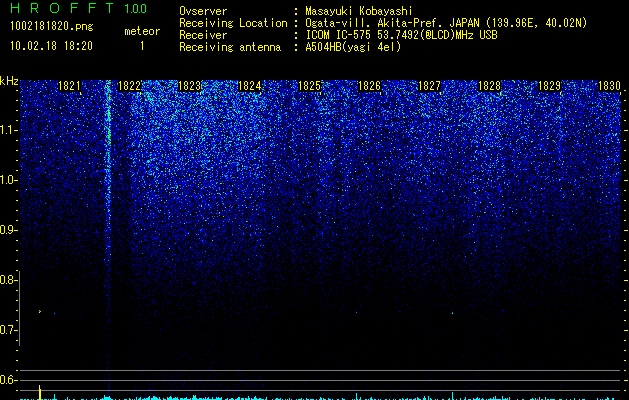Select the file name 1002181820.png
Viewport: 629px width, 400px height.
coord(52,26)
